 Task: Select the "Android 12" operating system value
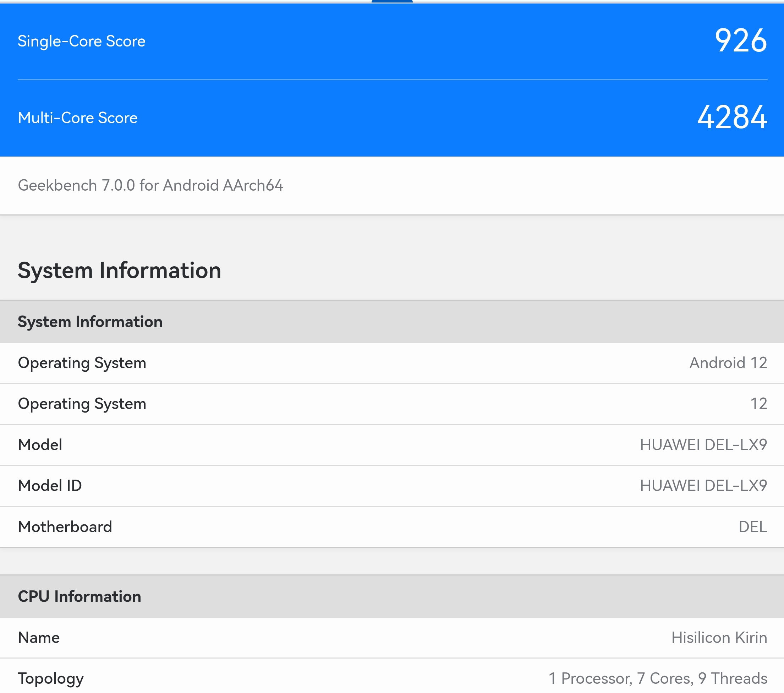click(x=728, y=362)
